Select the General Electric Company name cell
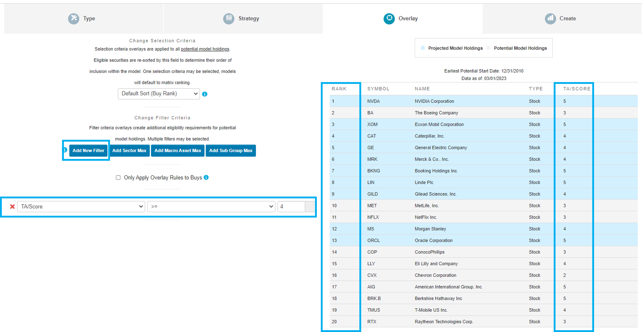644x332 pixels. tap(441, 148)
